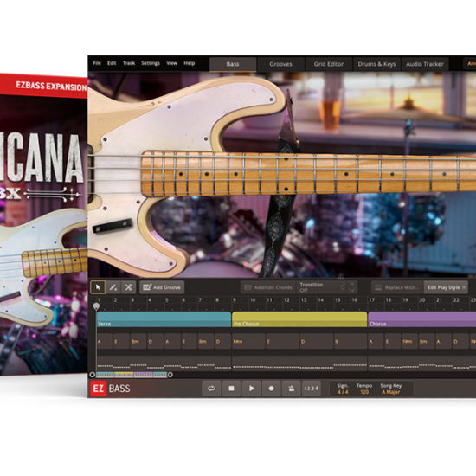Click the stop playback button

click(231, 389)
